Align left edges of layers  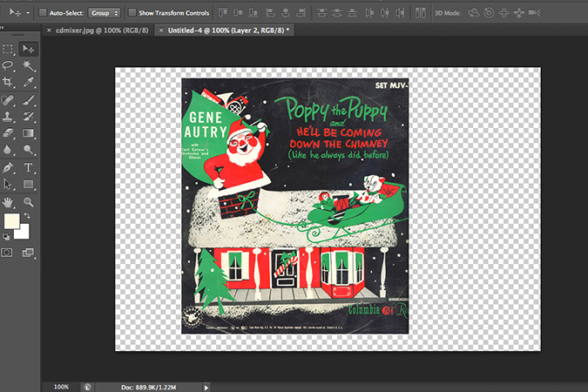pyautogui.click(x=270, y=13)
